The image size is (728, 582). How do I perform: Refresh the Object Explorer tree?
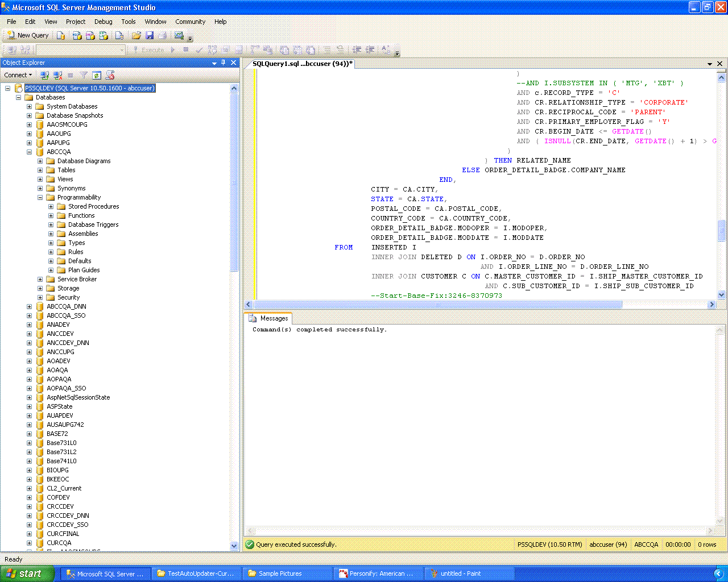point(97,75)
